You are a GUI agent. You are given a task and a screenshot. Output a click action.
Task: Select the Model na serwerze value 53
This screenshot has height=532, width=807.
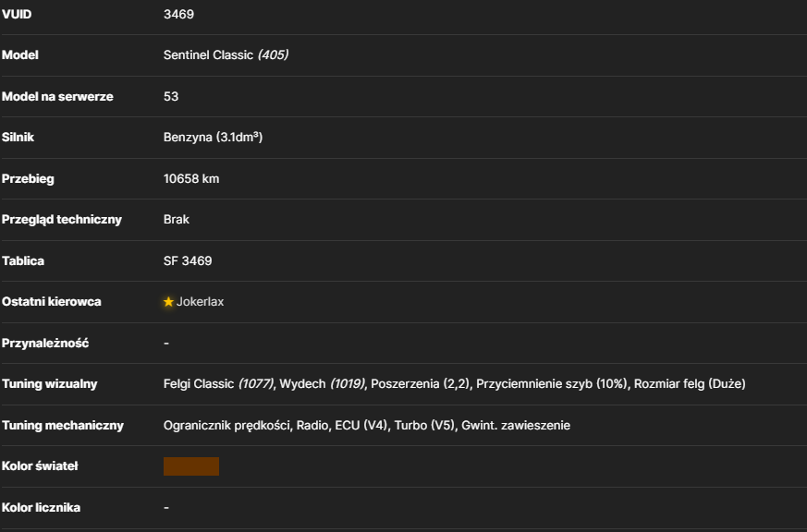click(x=171, y=96)
